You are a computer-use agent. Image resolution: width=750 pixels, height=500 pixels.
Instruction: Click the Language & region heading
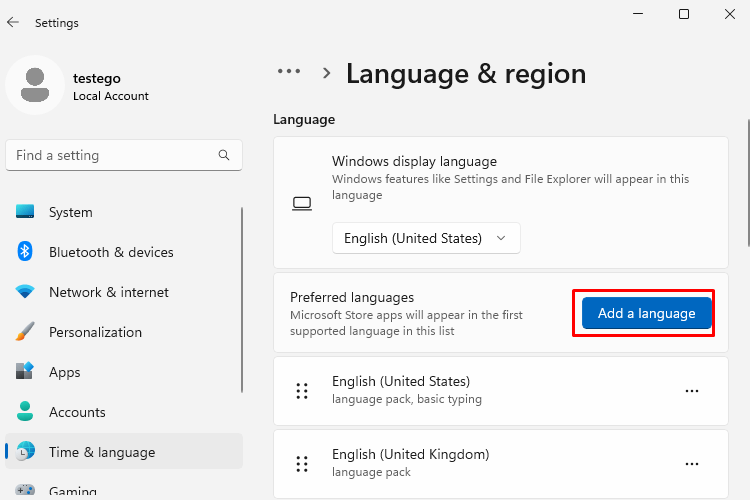(x=466, y=74)
